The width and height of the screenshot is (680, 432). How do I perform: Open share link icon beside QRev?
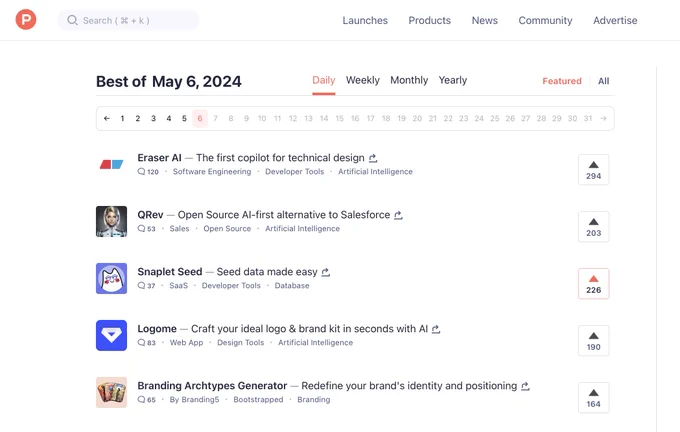398,215
